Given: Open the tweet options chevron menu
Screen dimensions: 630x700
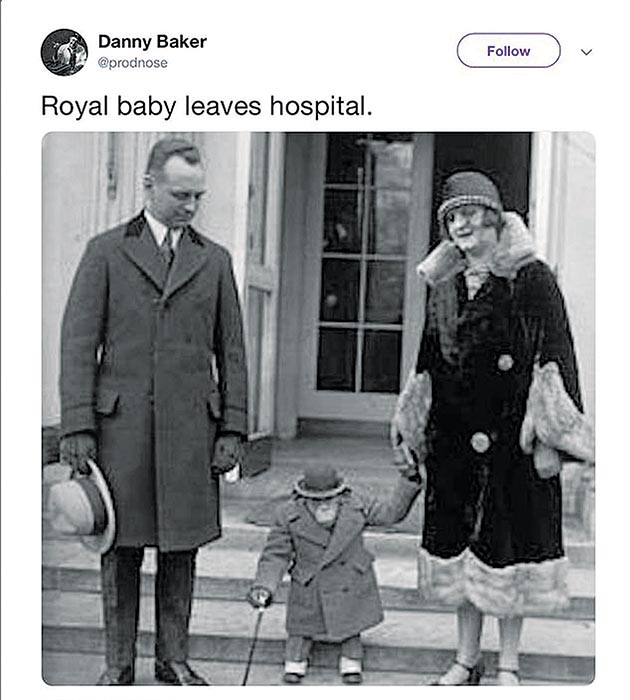Looking at the screenshot, I should click(587, 51).
